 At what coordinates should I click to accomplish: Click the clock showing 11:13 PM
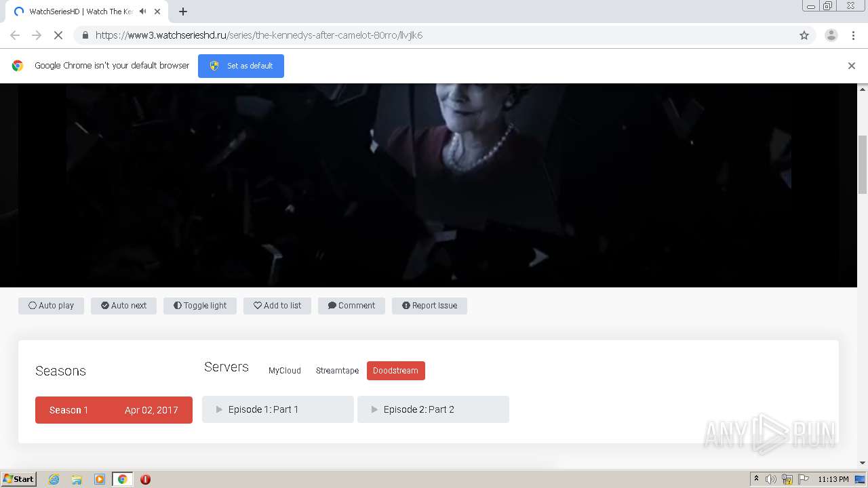pyautogui.click(x=833, y=479)
